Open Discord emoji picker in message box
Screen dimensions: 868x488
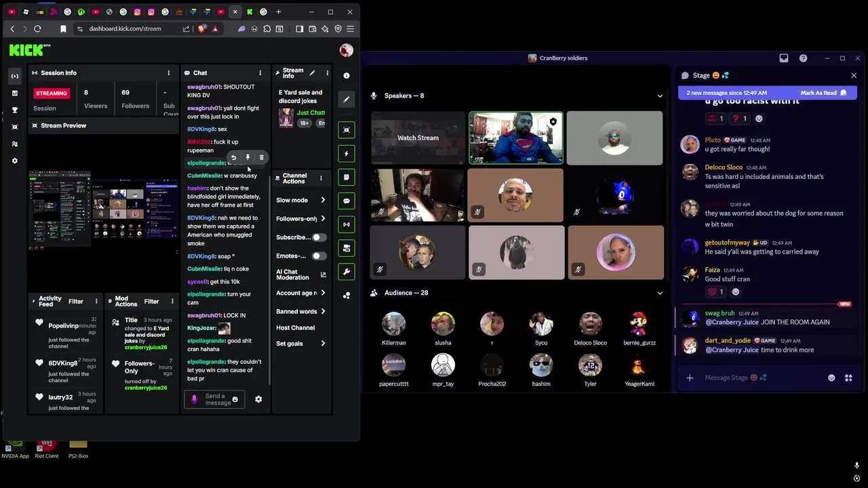tap(831, 378)
